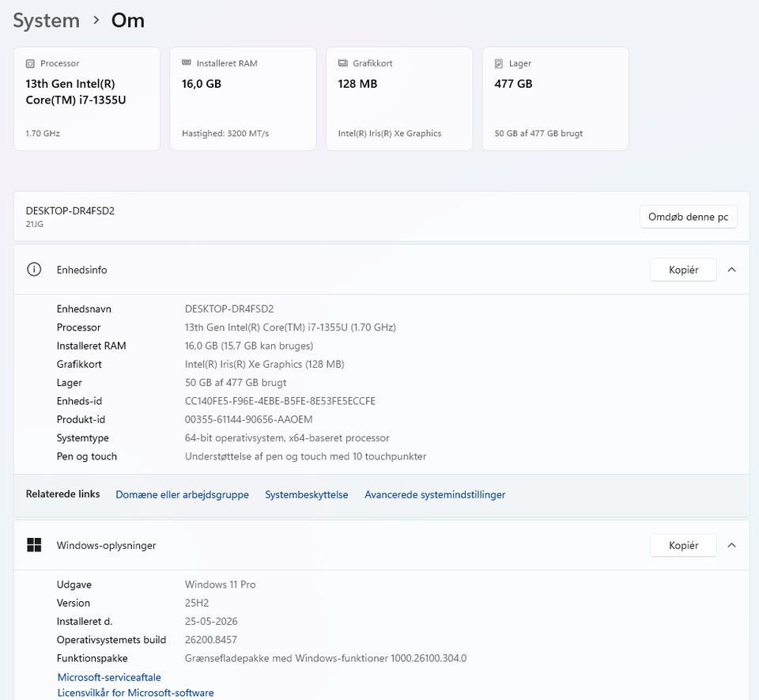Viewport: 759px width, 700px height.
Task: Select Systemtype value '64-bit operativsystem'
Action: coord(286,437)
